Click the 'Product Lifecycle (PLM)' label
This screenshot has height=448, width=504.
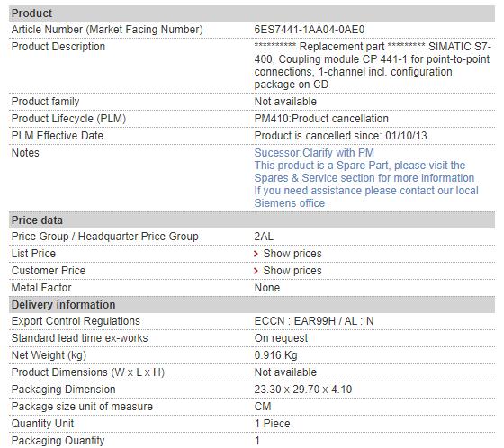tap(68, 119)
